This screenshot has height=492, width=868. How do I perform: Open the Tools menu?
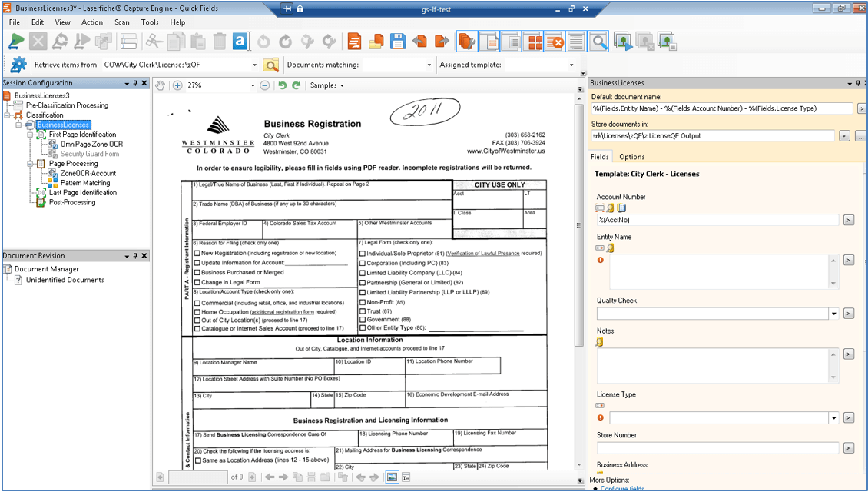click(x=150, y=22)
